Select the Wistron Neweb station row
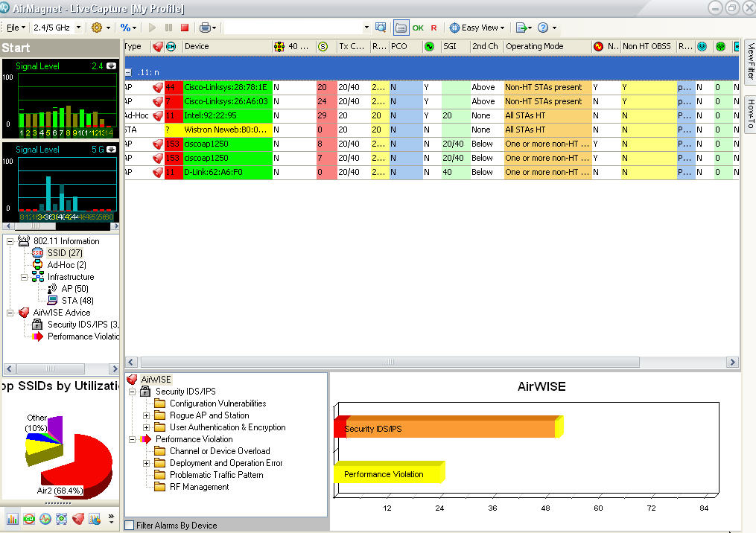The image size is (756, 533). [x=431, y=130]
